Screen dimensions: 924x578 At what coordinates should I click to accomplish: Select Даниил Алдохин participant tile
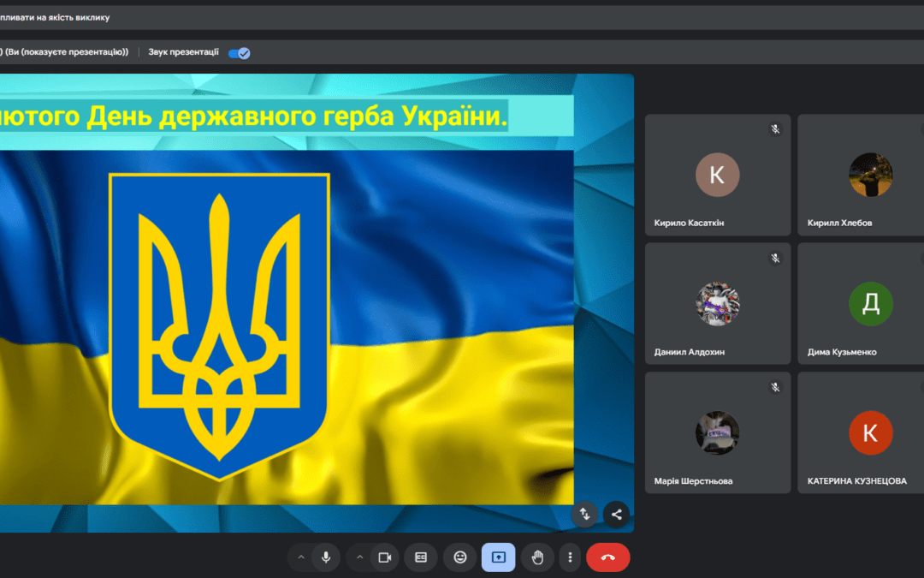click(718, 304)
